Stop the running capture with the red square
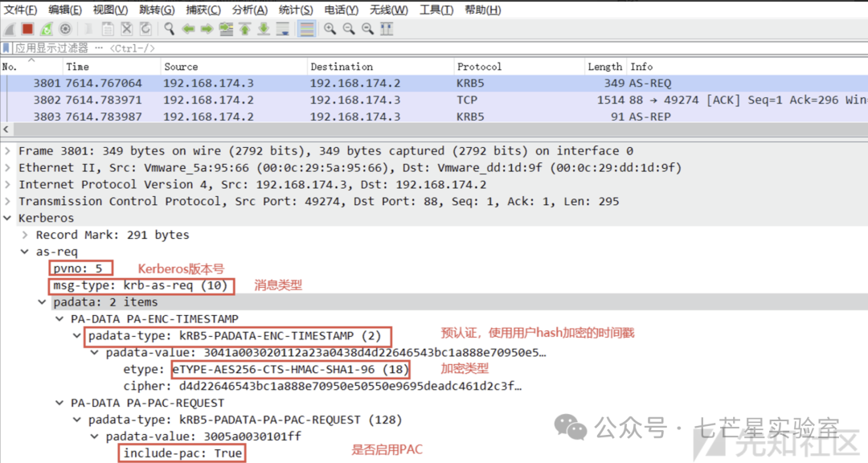Viewport: 868px width, 463px height. [27, 29]
